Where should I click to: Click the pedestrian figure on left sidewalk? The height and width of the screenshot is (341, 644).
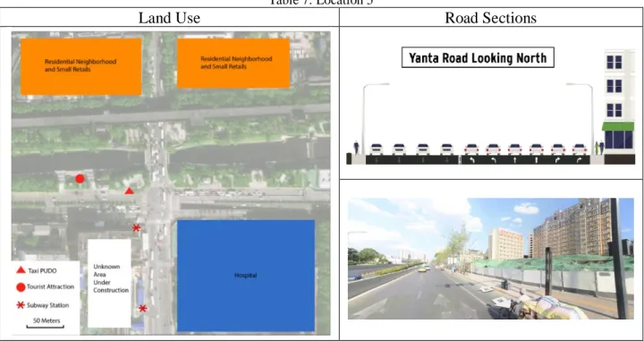coord(356,148)
